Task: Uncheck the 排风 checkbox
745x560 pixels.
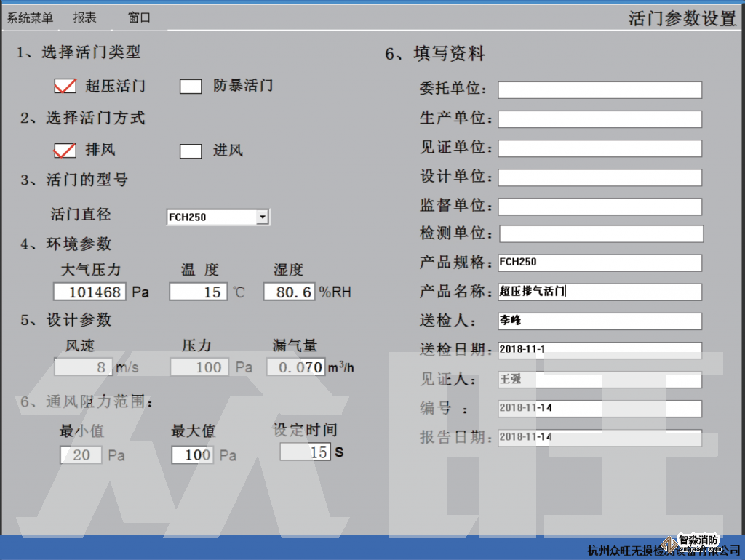Action: click(x=65, y=151)
